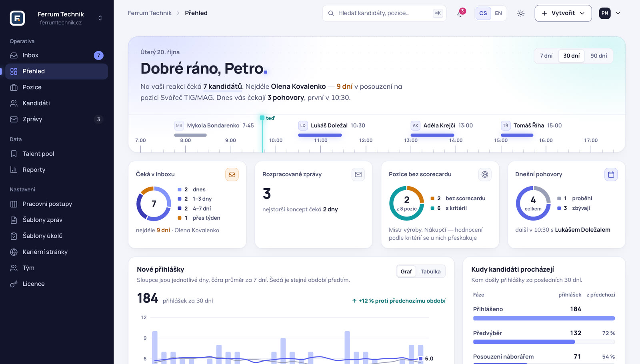Open Kandidáti in the sidebar
The width and height of the screenshot is (640, 364).
pyautogui.click(x=57, y=103)
